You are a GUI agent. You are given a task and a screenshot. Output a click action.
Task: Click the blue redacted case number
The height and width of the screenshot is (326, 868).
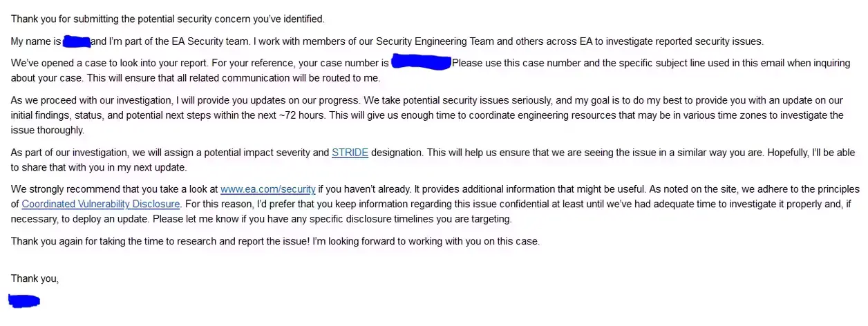[421, 64]
